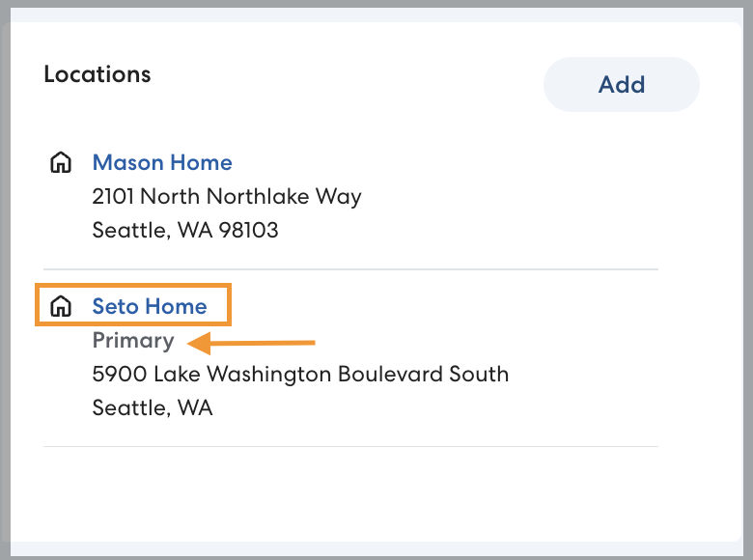Click the 2101 North Northlake Way address
The height and width of the screenshot is (560, 753).
(227, 197)
